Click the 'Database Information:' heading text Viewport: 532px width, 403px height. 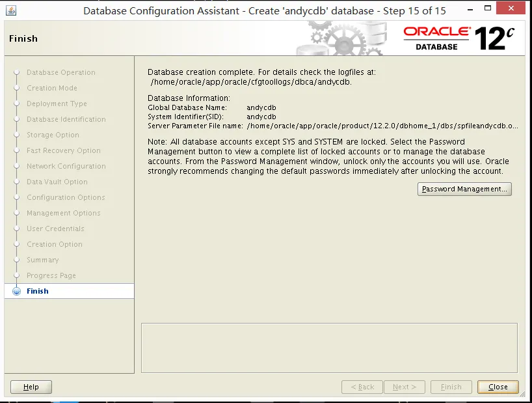tap(189, 98)
